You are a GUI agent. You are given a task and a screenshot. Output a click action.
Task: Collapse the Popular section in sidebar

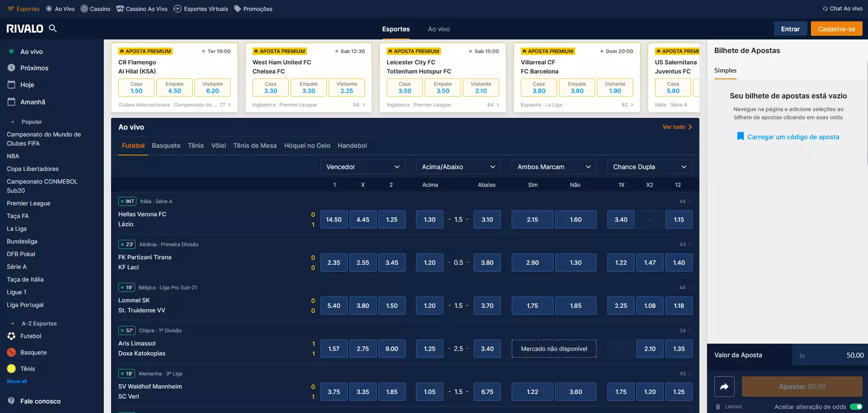pyautogui.click(x=13, y=122)
